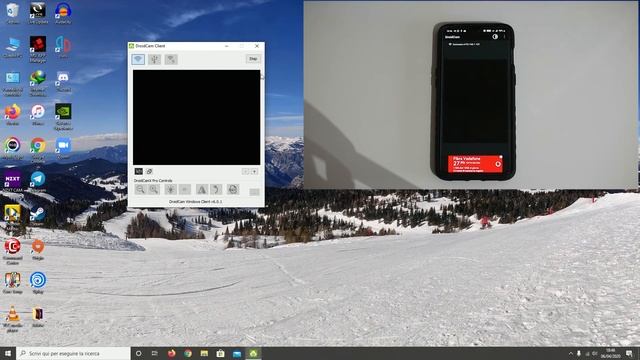
Task: Toggle the LED flash light icon in DroidCam controls
Action: (171, 189)
